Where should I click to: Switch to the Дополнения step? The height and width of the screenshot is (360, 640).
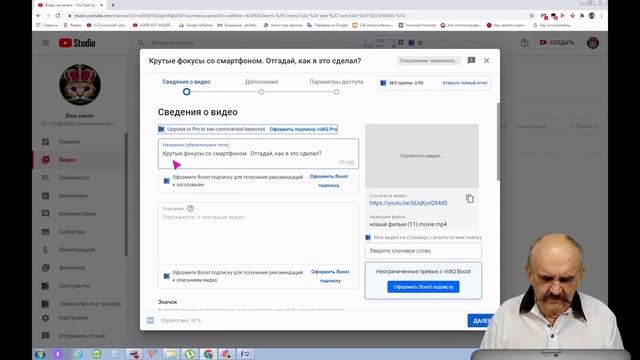[261, 86]
